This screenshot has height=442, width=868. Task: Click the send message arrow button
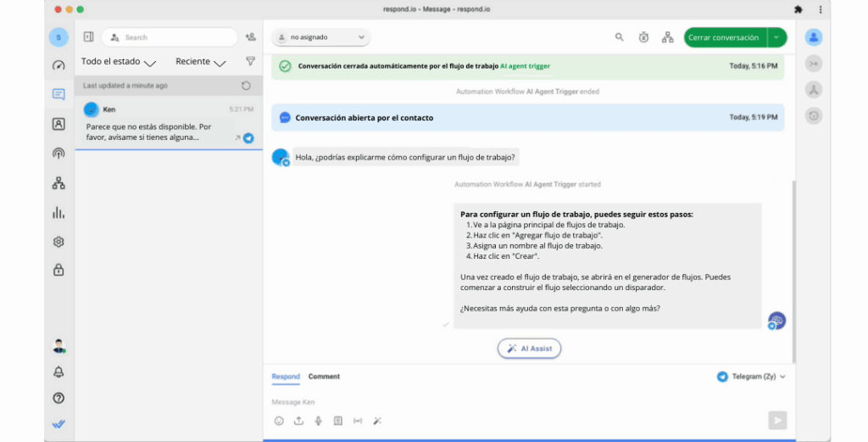(777, 421)
